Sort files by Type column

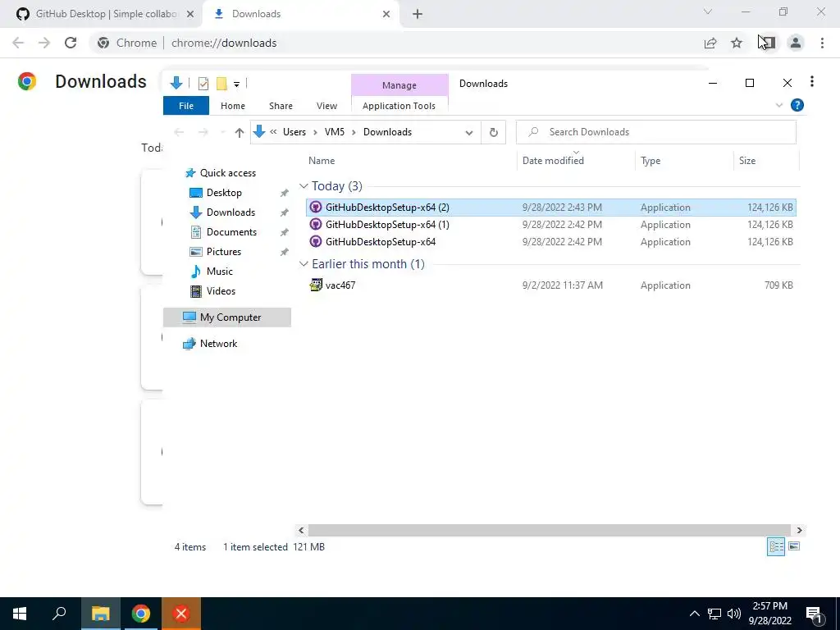[651, 161]
